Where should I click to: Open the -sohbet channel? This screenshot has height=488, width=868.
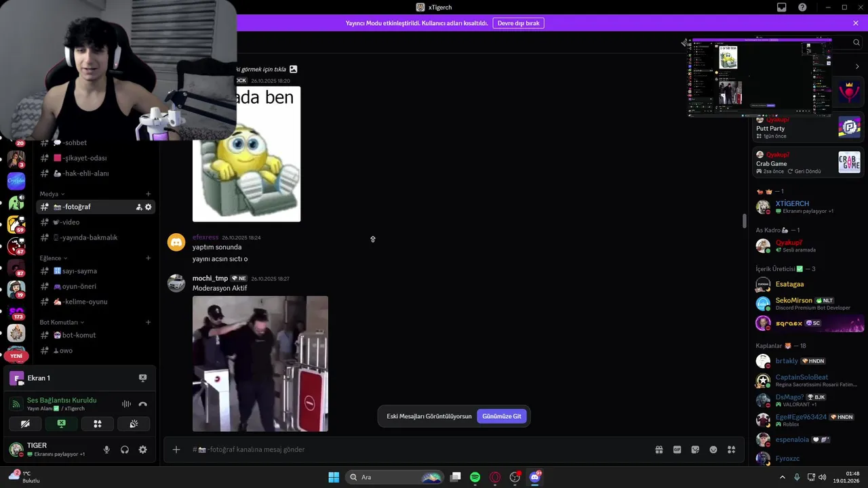point(96,143)
